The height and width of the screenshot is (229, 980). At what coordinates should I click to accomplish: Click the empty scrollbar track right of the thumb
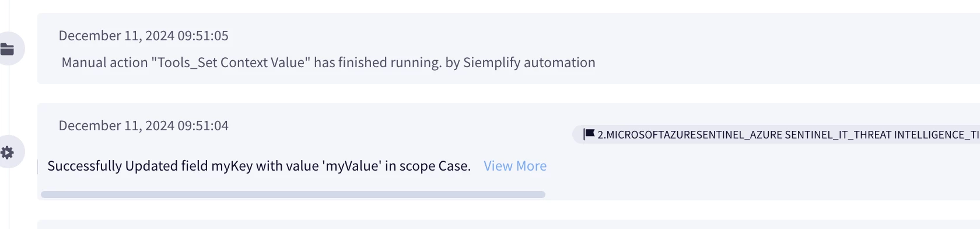758,195
